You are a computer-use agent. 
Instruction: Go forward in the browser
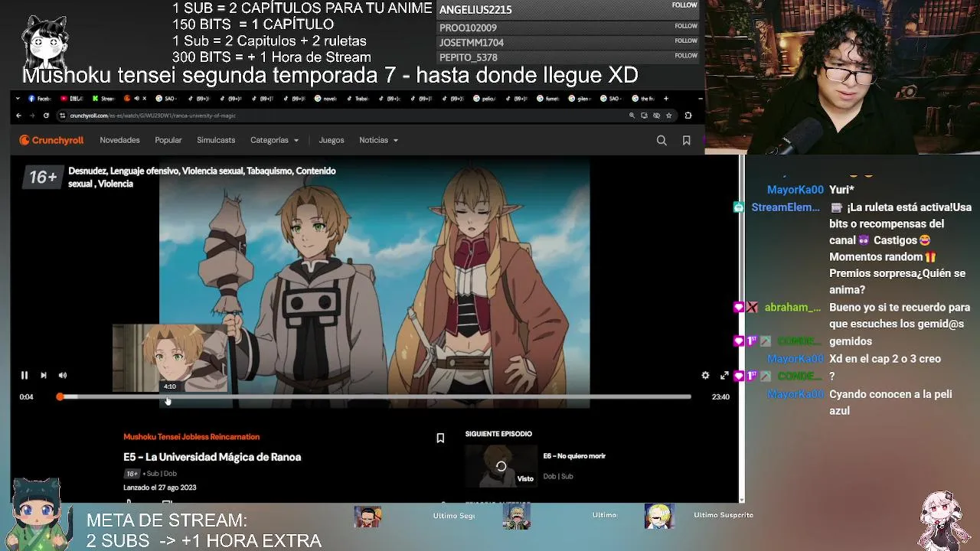click(x=32, y=116)
